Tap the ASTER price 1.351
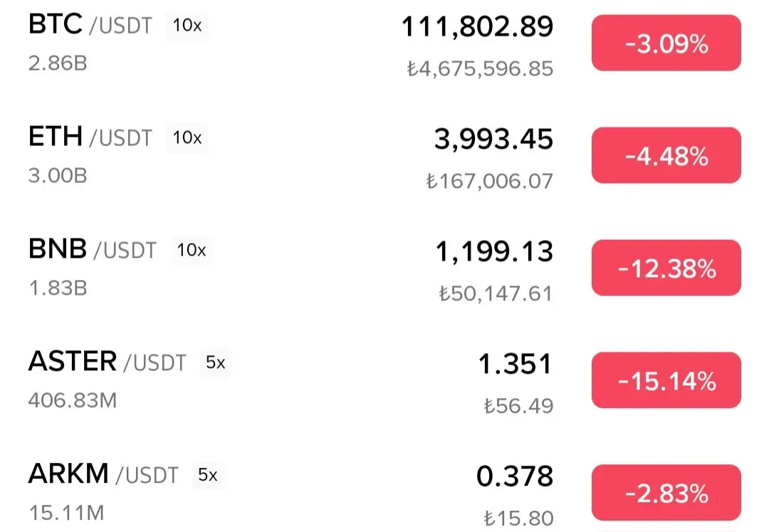The height and width of the screenshot is (532, 769). click(515, 364)
